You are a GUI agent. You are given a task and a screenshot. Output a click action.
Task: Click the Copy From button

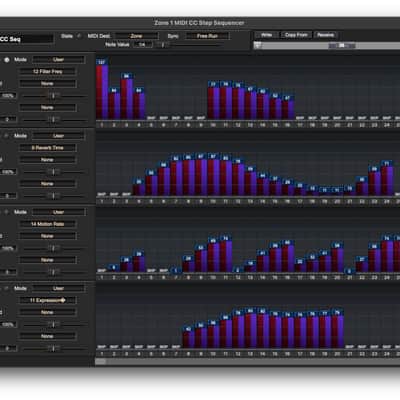pos(296,35)
